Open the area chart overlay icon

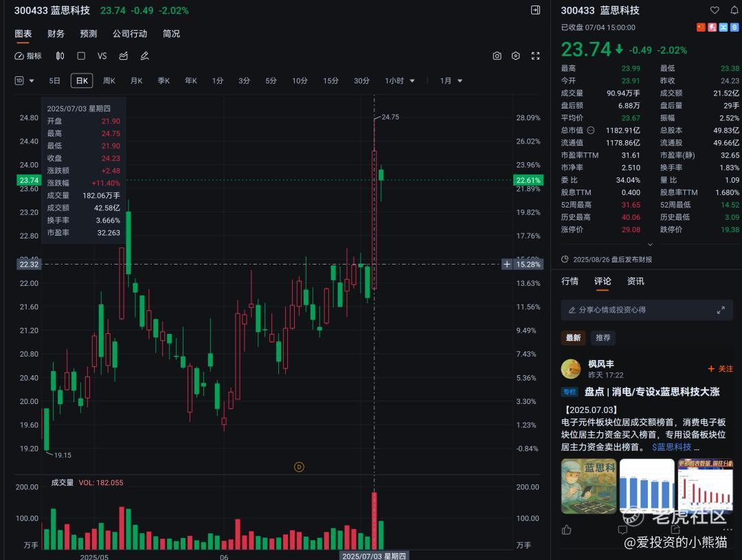pyautogui.click(x=124, y=56)
